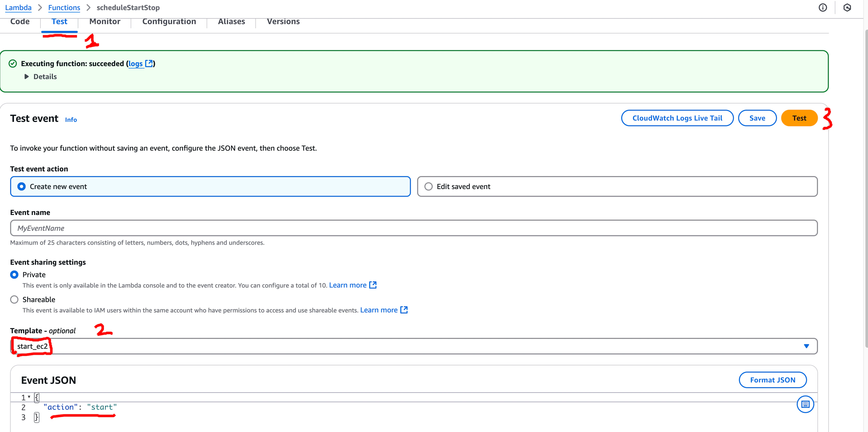Open the logs link in success banner
Viewport: 868px width, 432px height.
(135, 63)
